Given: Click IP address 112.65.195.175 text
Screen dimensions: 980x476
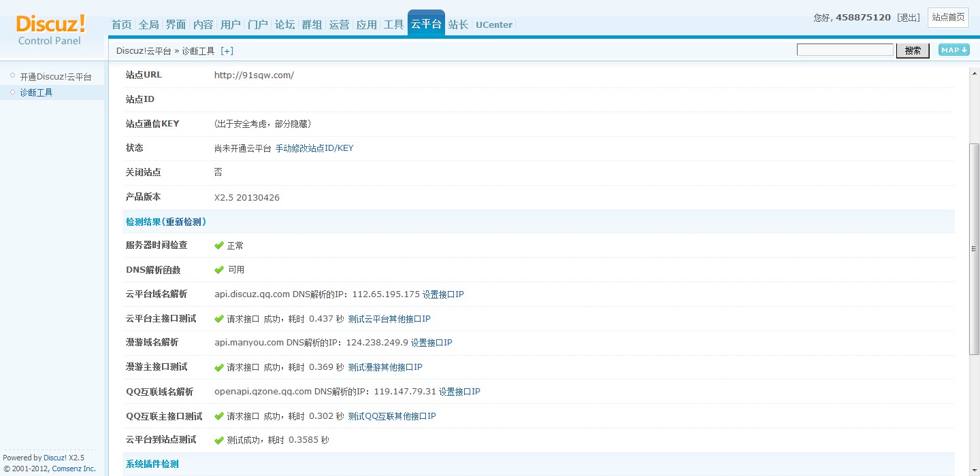Looking at the screenshot, I should (386, 294).
